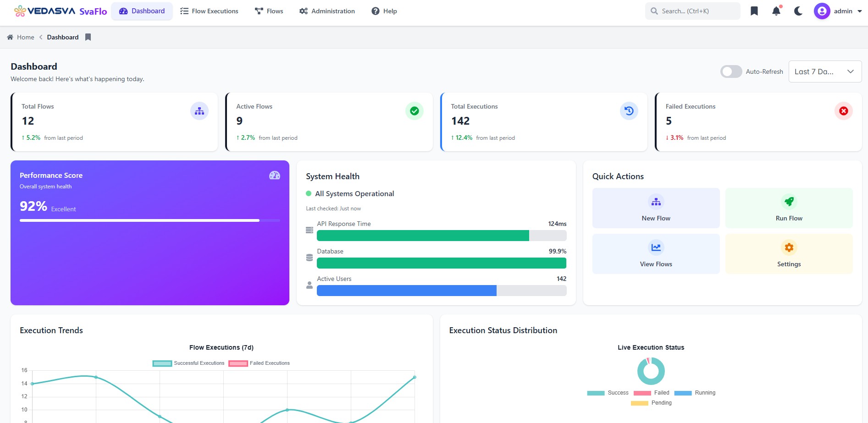Click the sitemap icon in New Flow tile

(x=656, y=202)
